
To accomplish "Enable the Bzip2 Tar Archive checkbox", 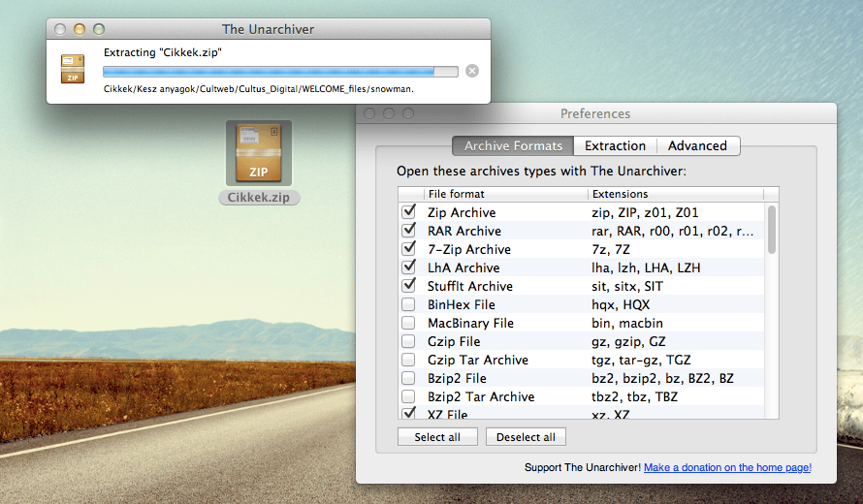I will click(x=408, y=396).
